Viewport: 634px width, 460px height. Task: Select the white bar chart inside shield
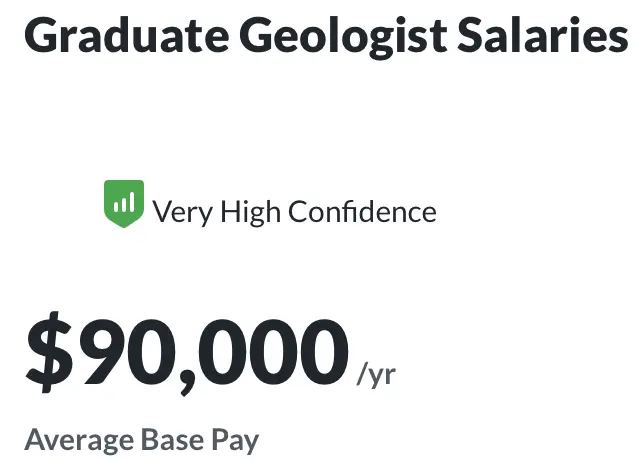coord(124,202)
